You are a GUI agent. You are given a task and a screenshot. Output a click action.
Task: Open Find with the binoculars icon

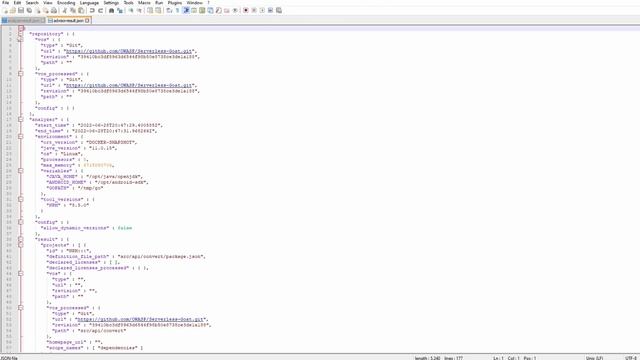[111, 10]
